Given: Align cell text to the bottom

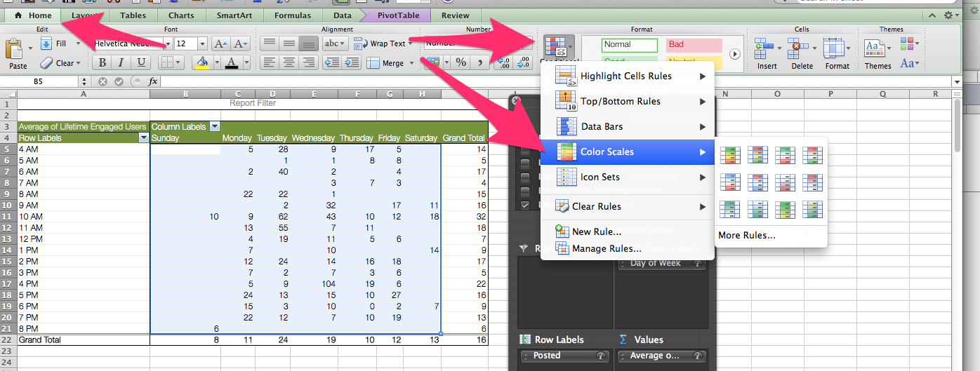Looking at the screenshot, I should [x=307, y=43].
